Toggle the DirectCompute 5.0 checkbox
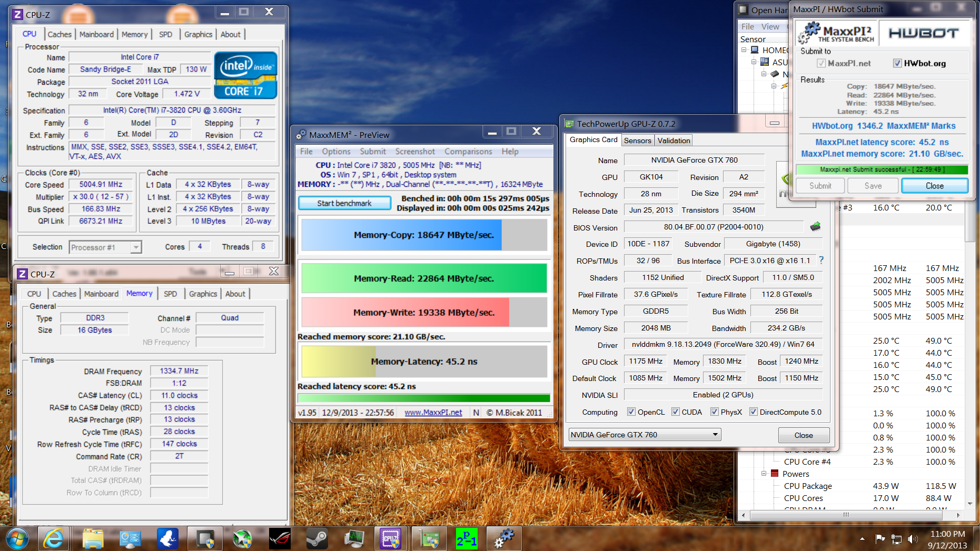This screenshot has height=551, width=980. pyautogui.click(x=753, y=412)
